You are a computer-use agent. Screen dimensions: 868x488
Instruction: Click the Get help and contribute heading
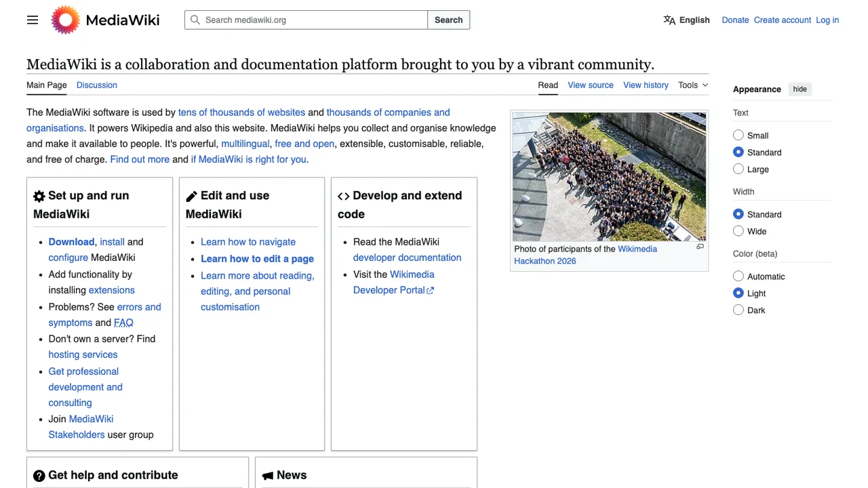point(113,475)
